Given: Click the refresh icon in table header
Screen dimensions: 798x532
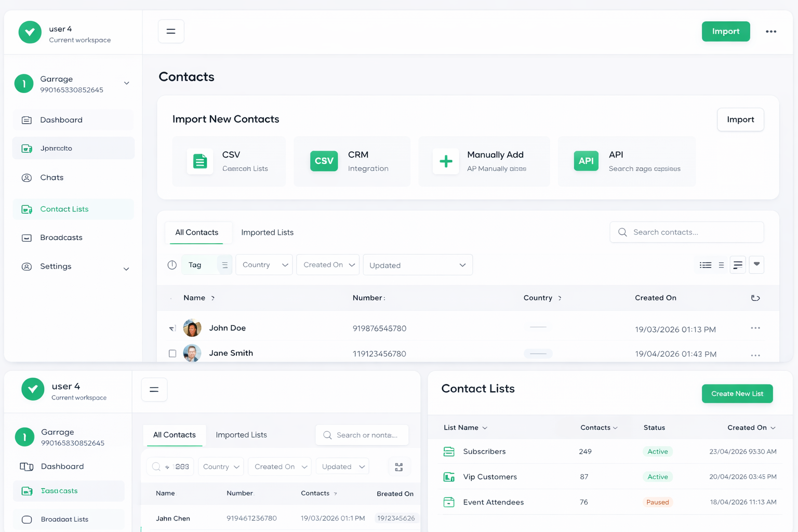Looking at the screenshot, I should 755,298.
